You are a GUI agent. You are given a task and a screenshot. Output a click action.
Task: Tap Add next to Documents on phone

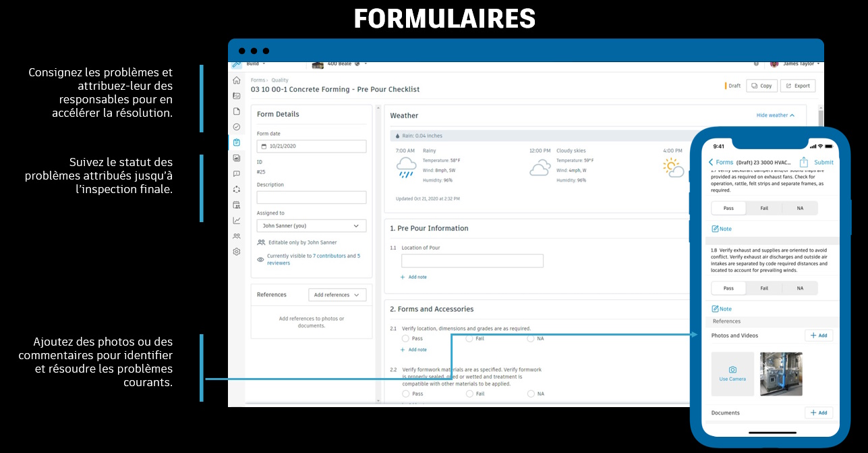pos(819,412)
